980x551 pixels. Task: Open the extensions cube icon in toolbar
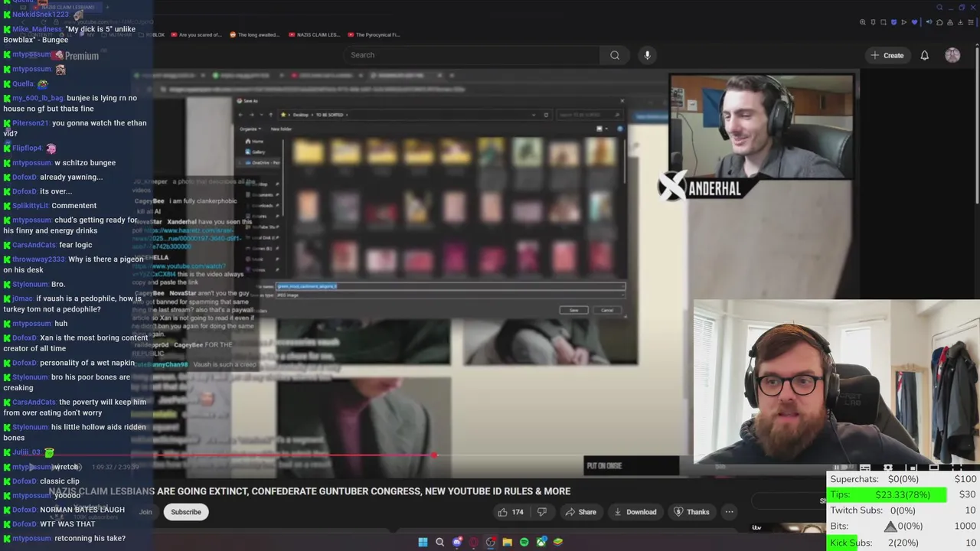pos(939,22)
